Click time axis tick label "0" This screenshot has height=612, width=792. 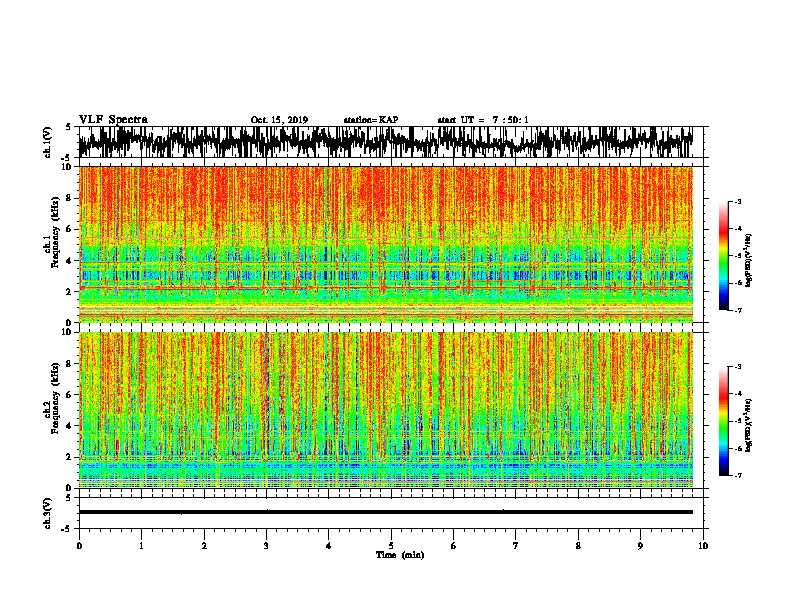coord(79,546)
